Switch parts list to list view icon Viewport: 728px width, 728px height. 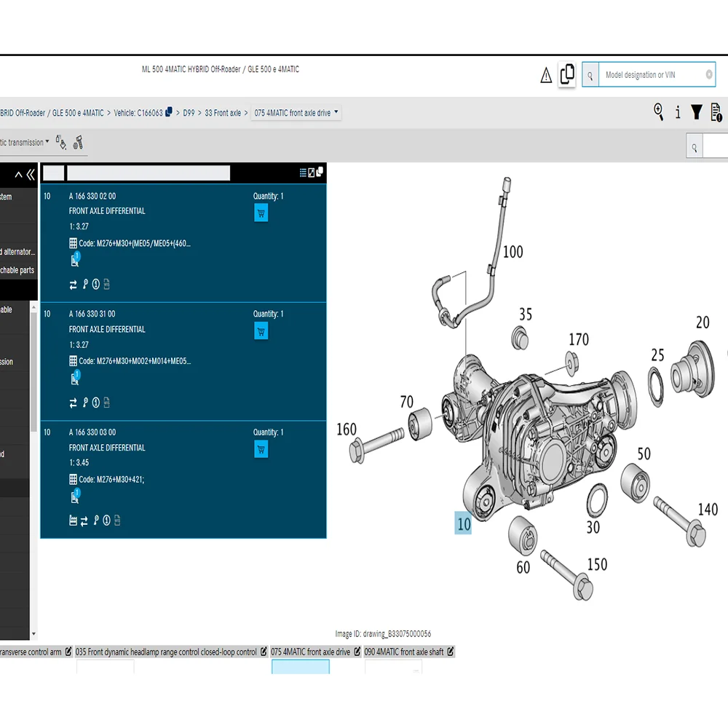[x=303, y=173]
